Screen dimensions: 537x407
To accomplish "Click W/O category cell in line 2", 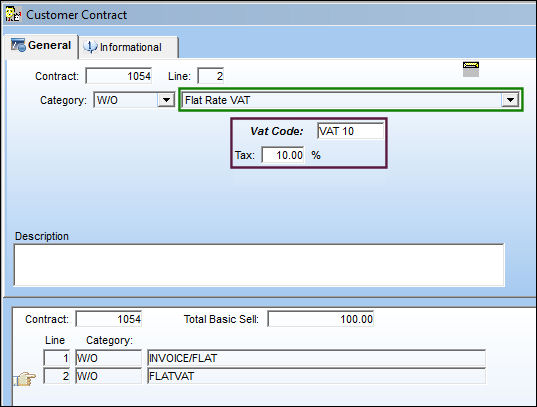I will click(x=109, y=376).
